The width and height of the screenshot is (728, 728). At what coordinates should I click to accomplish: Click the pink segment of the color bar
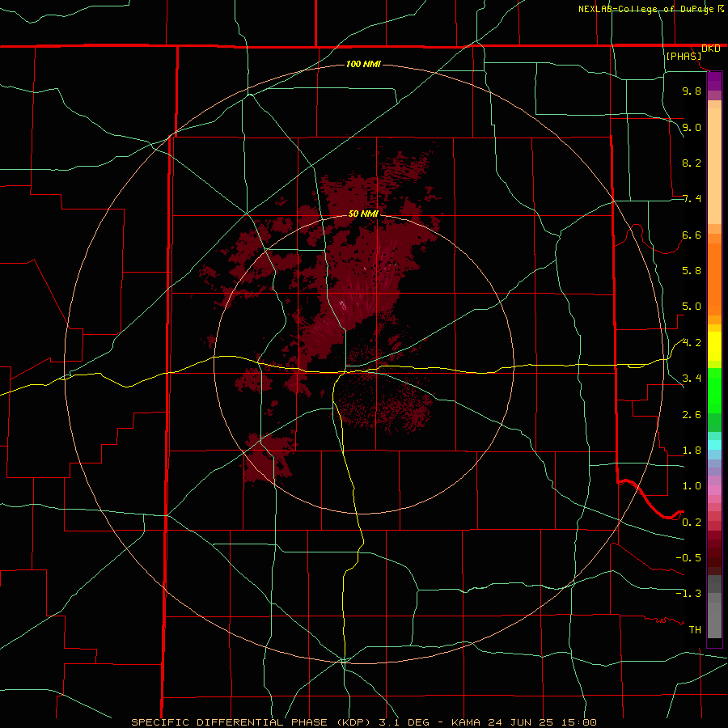[714, 490]
